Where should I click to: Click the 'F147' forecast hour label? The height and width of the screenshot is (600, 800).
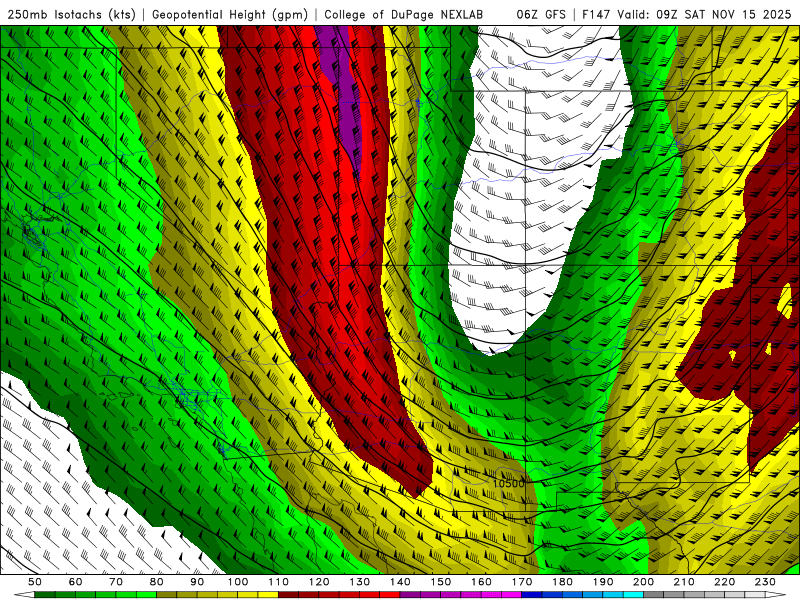(597, 14)
